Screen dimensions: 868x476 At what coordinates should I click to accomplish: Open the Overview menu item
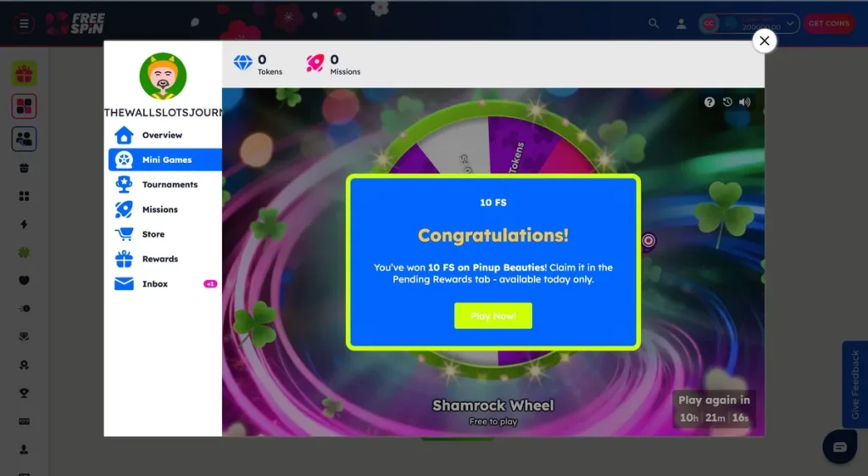[162, 135]
